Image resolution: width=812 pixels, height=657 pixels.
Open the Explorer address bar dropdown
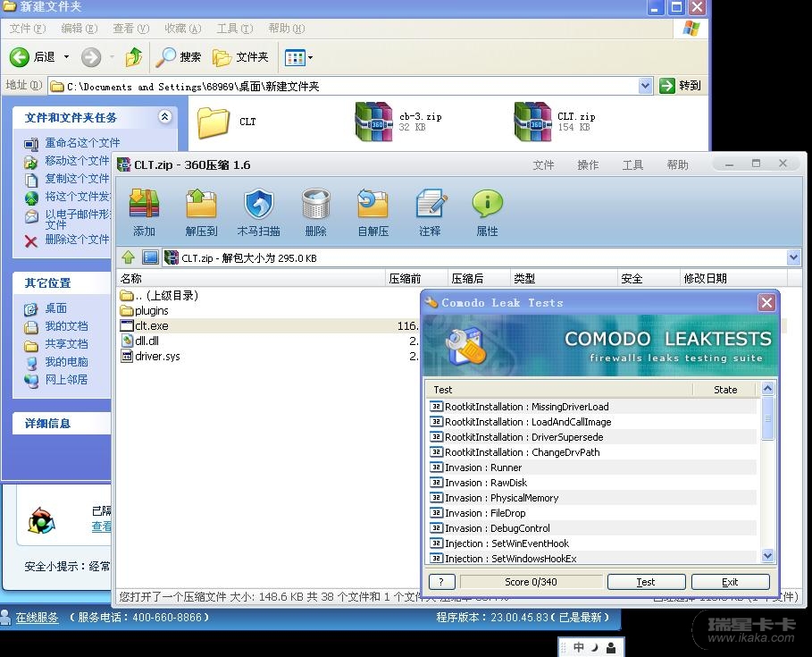[x=645, y=86]
